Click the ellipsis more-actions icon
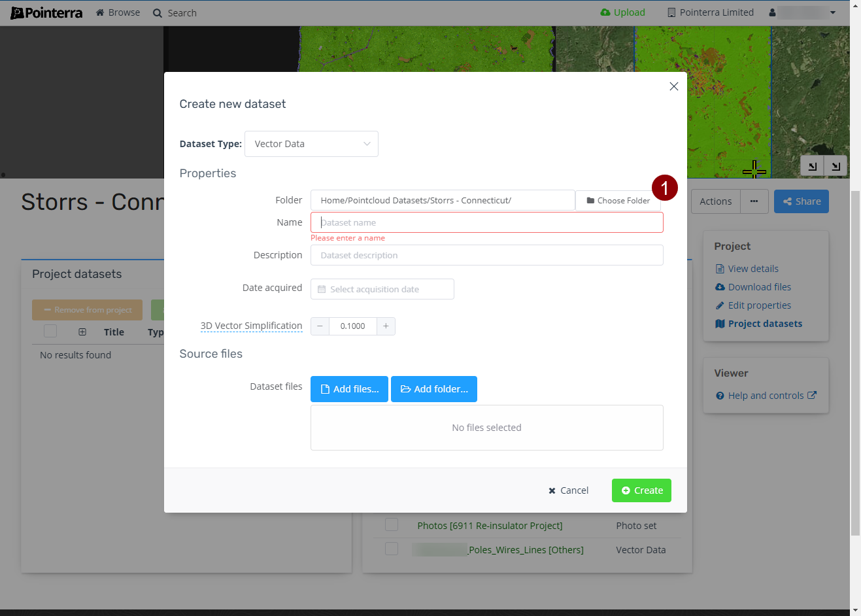Viewport: 861px width, 616px height. point(754,201)
